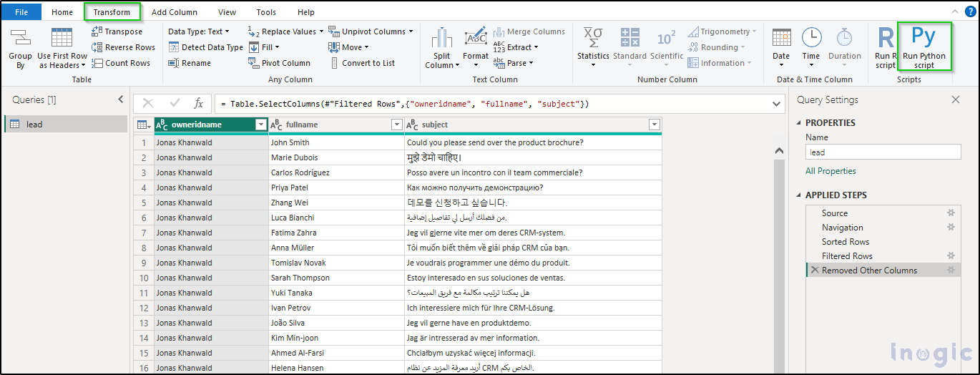Click the Time column tool
980x375 pixels.
pyautogui.click(x=811, y=47)
